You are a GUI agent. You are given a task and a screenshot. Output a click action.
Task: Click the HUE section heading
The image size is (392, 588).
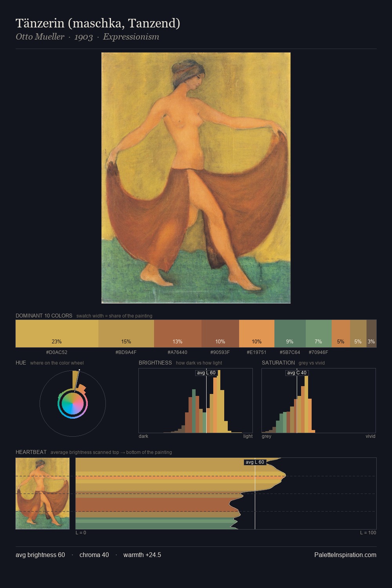21,363
